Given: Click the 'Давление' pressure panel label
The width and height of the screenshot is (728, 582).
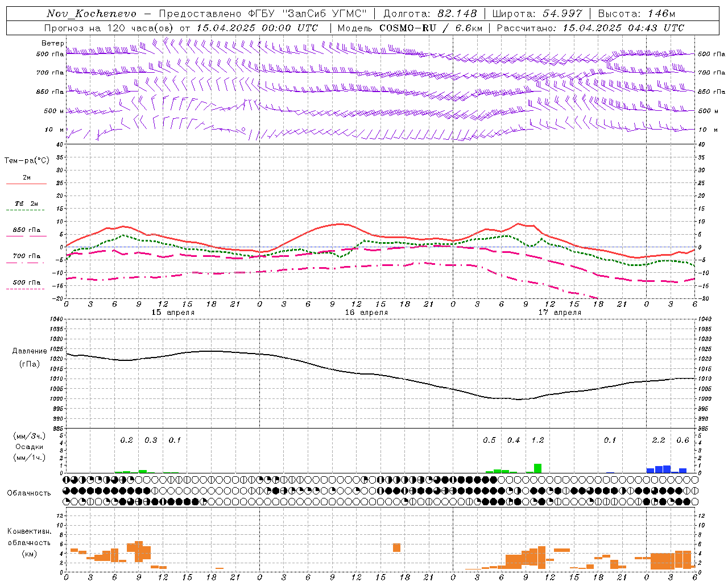Looking at the screenshot, I should pyautogui.click(x=30, y=351).
